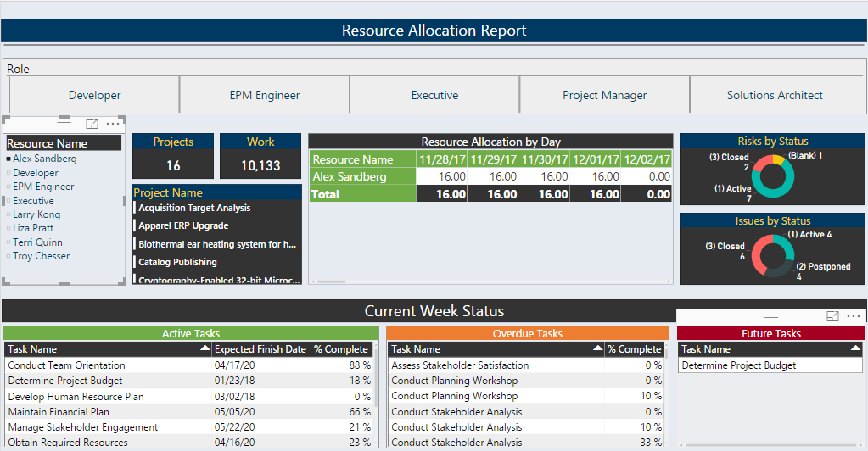Select Biothermal ear heating system project

click(x=217, y=244)
